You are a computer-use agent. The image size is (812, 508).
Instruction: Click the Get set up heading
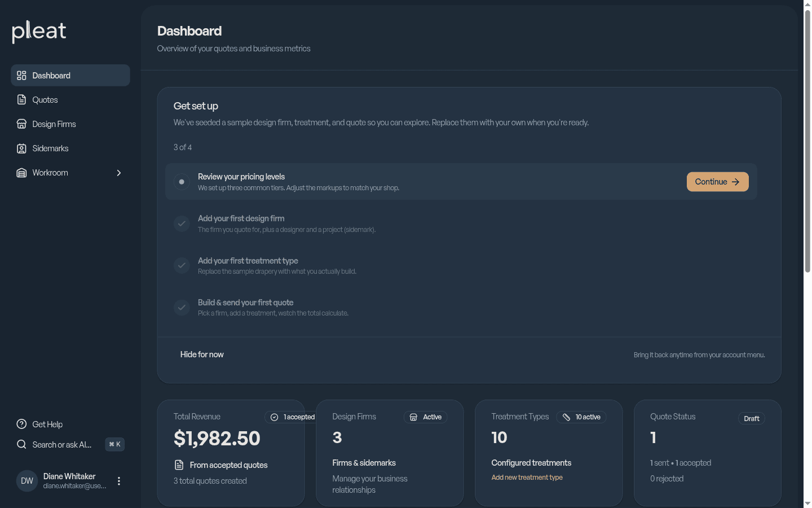[x=196, y=106]
